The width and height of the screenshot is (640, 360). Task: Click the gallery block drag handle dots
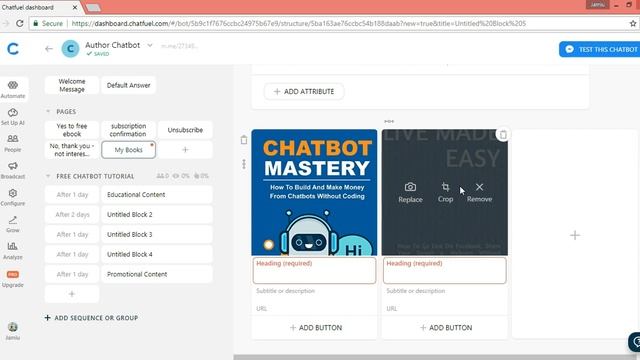point(244,164)
